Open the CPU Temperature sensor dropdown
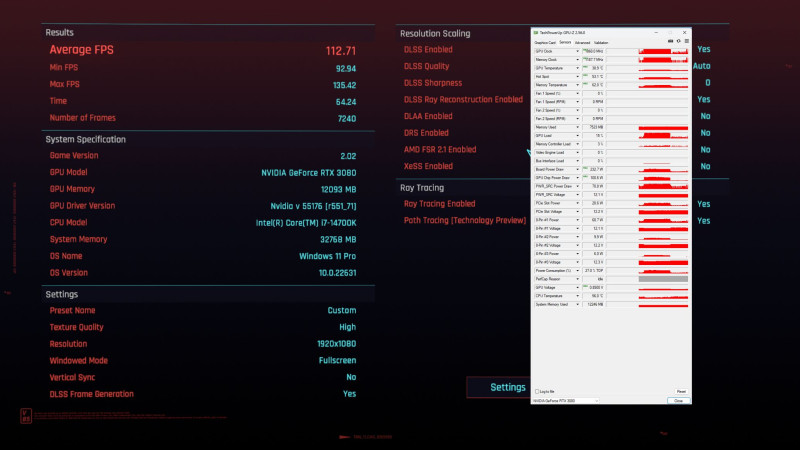The width and height of the screenshot is (800, 450). (578, 296)
